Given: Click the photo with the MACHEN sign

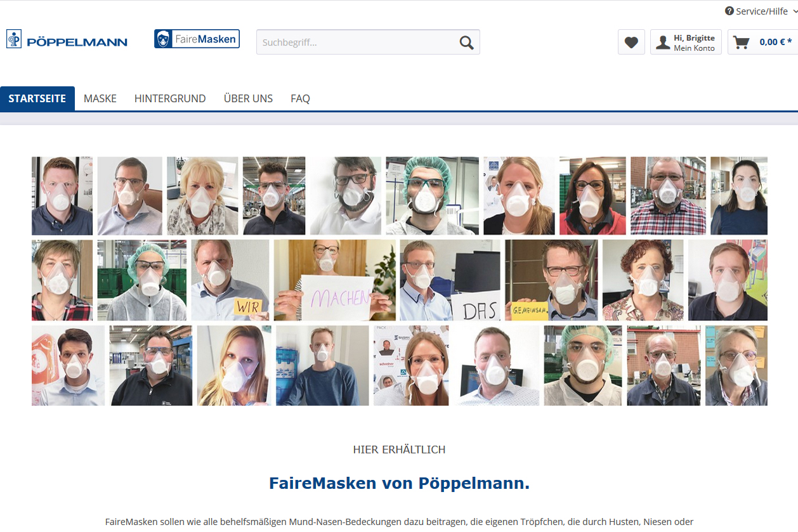Looking at the screenshot, I should [335, 280].
